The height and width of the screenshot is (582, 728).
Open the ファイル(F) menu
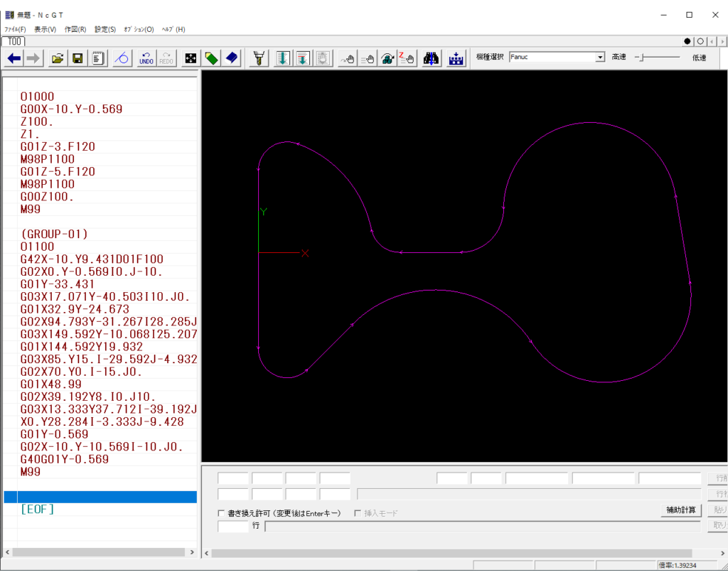tap(16, 29)
